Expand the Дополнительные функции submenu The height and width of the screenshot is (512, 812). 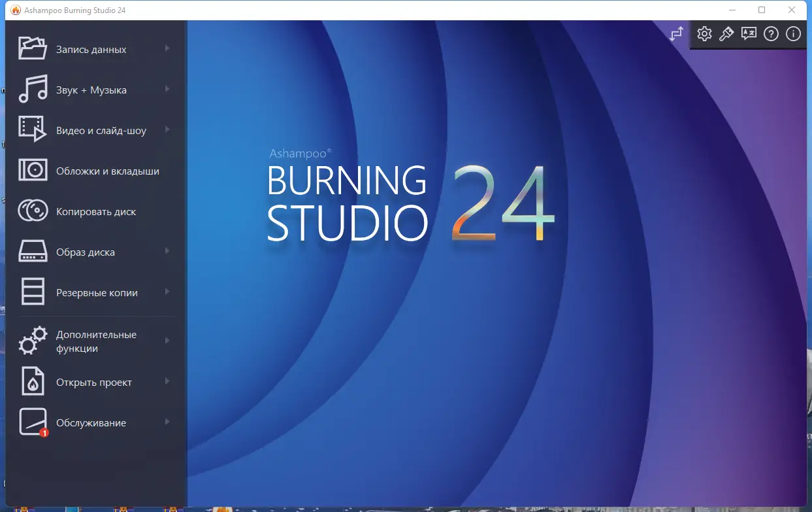[168, 340]
